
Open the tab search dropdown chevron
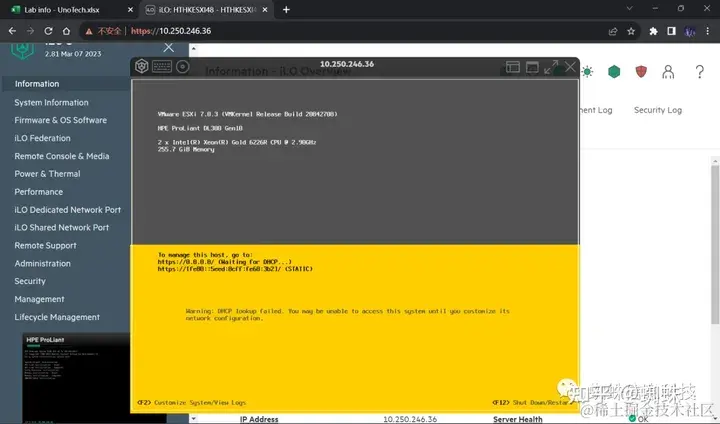630,8
